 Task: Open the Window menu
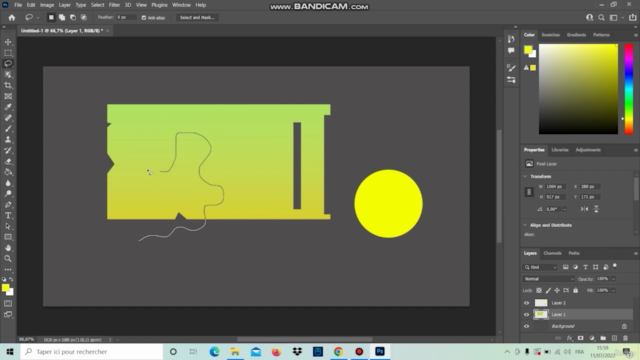pyautogui.click(x=181, y=5)
